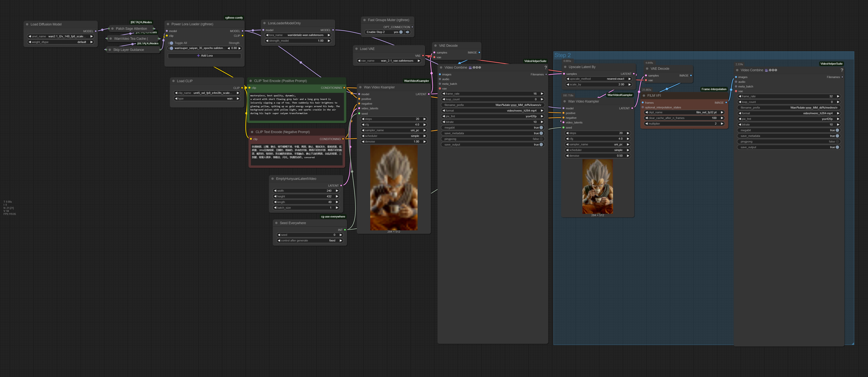Toggle save_metadata on the lowres Video Combine node
Viewport: 868px width, 377px height.
tap(541, 133)
